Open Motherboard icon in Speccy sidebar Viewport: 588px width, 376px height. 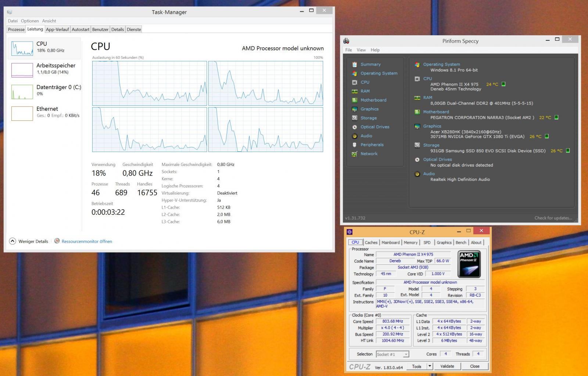[x=355, y=100]
